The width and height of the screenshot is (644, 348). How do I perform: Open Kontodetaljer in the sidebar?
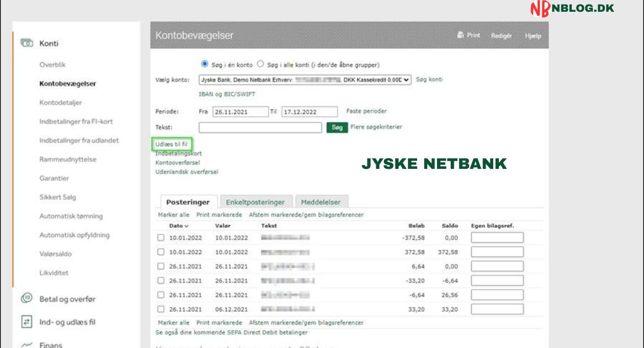(60, 103)
